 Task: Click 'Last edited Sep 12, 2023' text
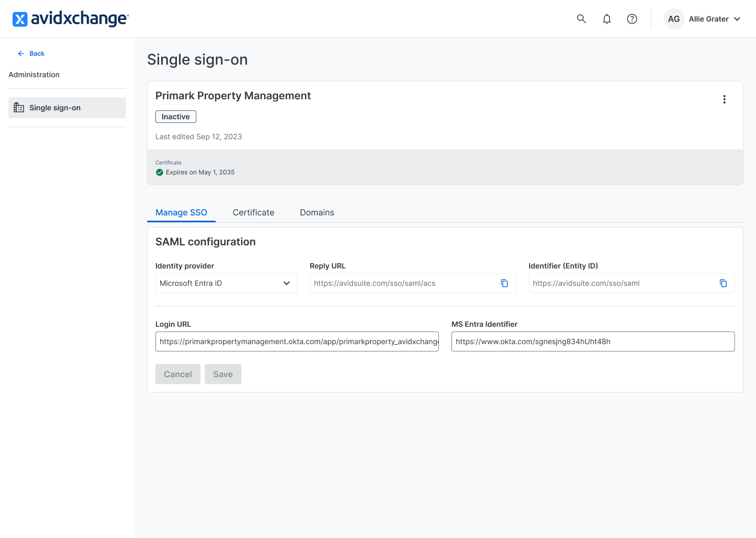coord(198,137)
